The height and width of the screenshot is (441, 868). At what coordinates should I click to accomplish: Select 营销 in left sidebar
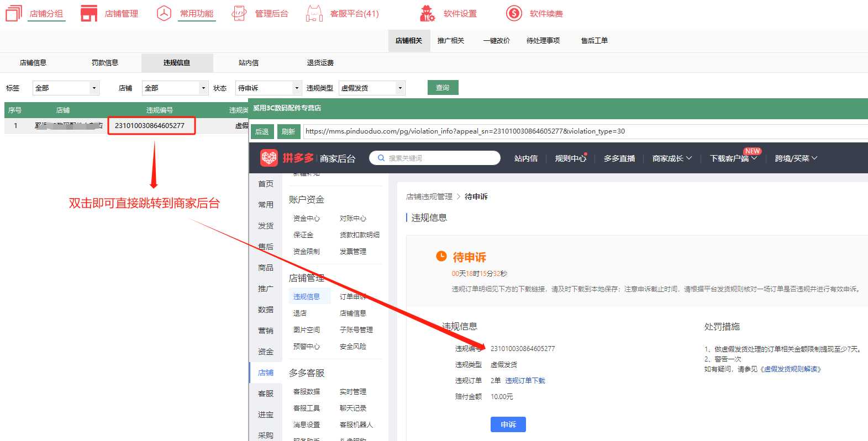pos(266,331)
